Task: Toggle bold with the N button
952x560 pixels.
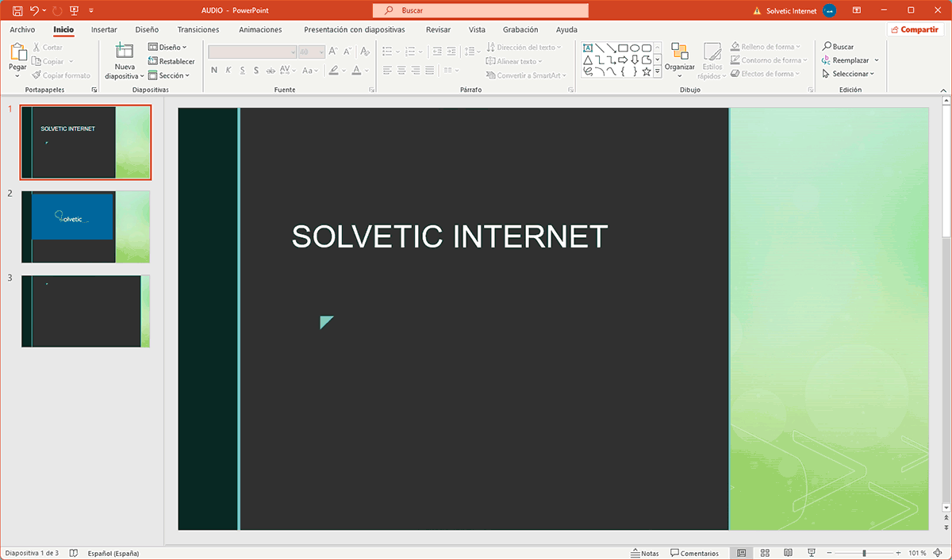Action: pyautogui.click(x=214, y=71)
